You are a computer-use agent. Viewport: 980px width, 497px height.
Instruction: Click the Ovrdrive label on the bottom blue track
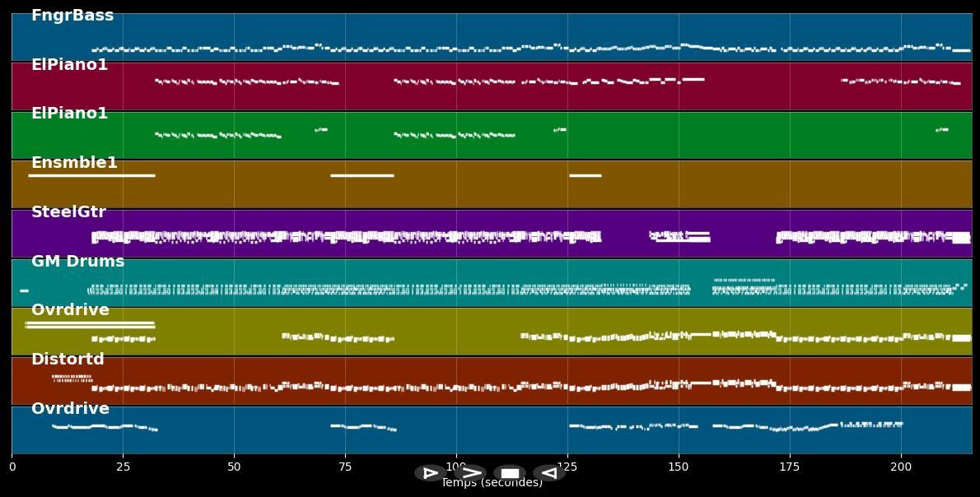click(70, 409)
